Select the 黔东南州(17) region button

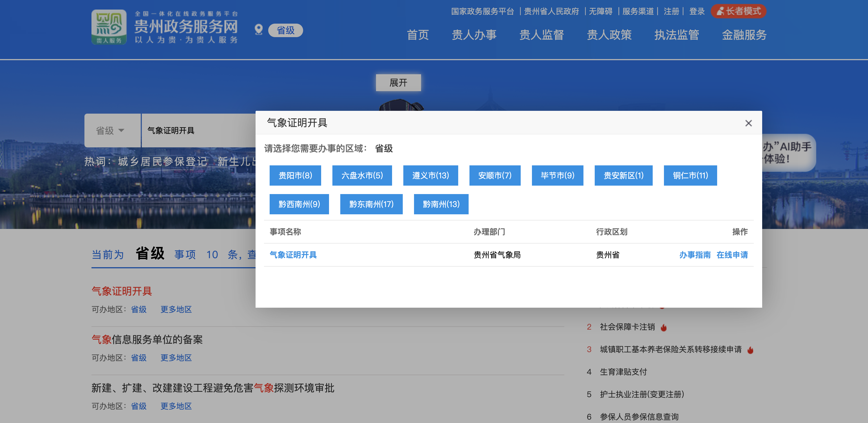pos(371,204)
